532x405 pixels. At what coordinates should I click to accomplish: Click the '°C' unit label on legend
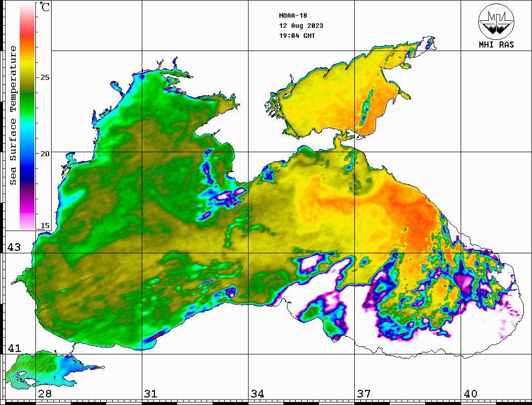pos(45,7)
